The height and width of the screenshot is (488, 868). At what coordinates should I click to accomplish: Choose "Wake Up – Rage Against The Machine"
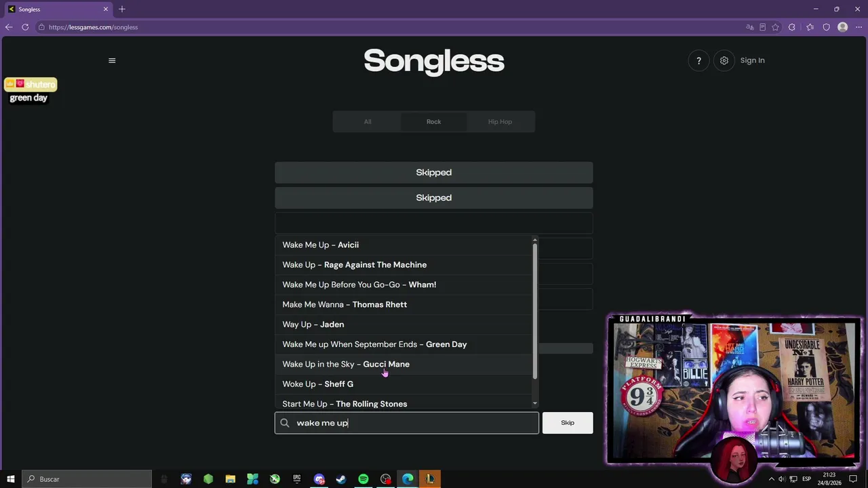(403, 265)
